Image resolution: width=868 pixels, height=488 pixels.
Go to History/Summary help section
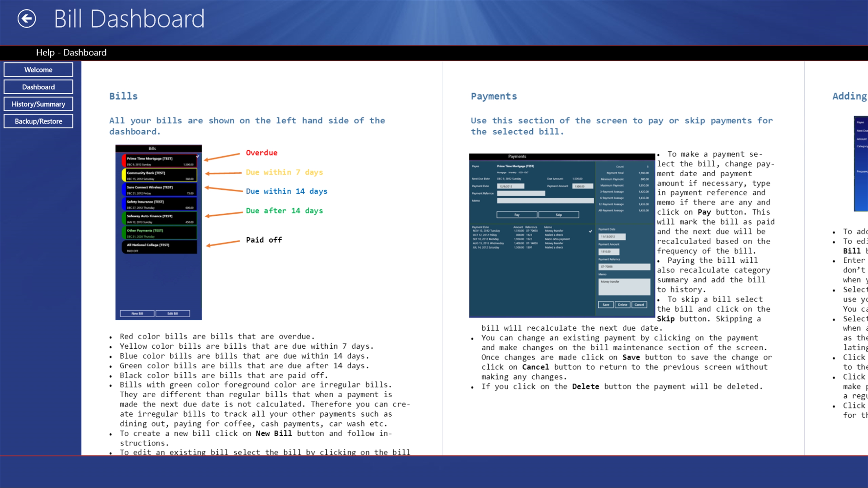[x=38, y=104]
